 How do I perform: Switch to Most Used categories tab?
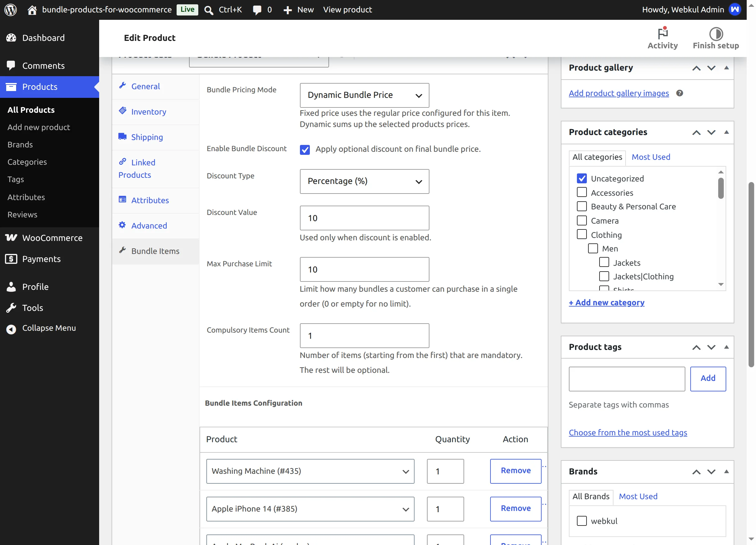pyautogui.click(x=650, y=157)
